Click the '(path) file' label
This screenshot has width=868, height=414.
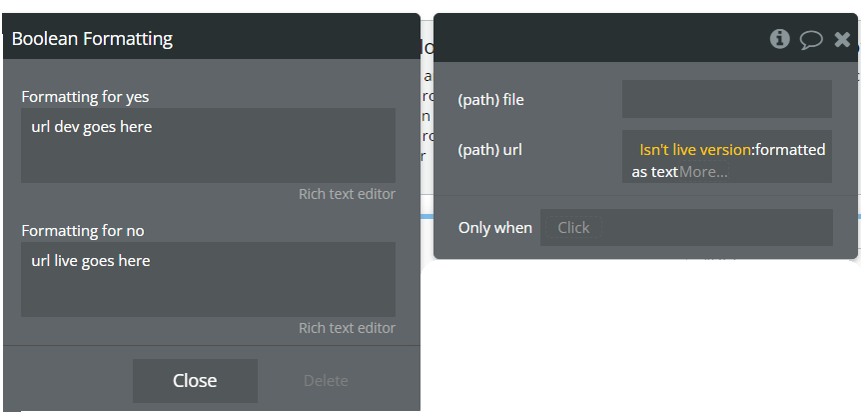click(x=490, y=99)
